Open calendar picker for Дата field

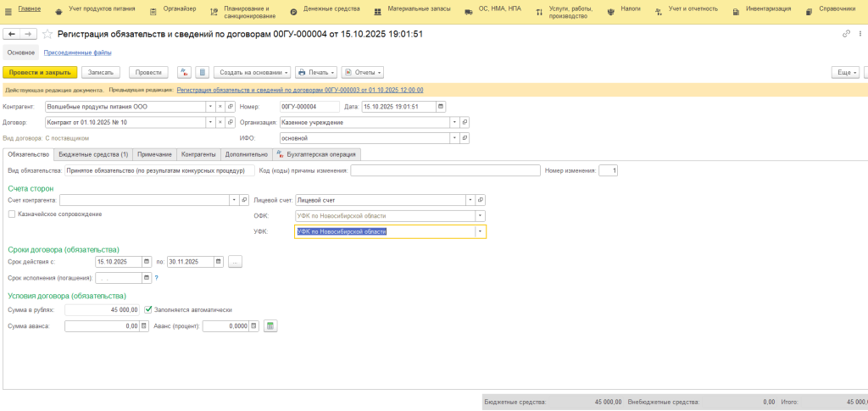point(439,107)
